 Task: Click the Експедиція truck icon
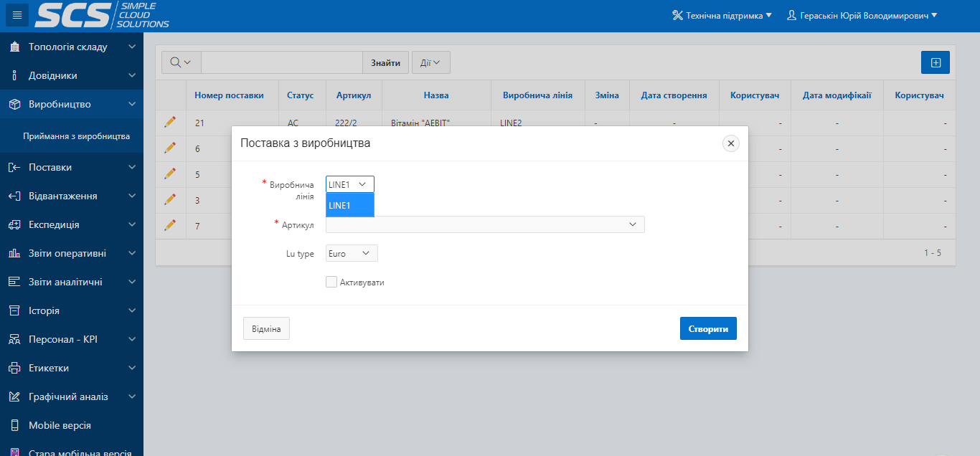[14, 224]
